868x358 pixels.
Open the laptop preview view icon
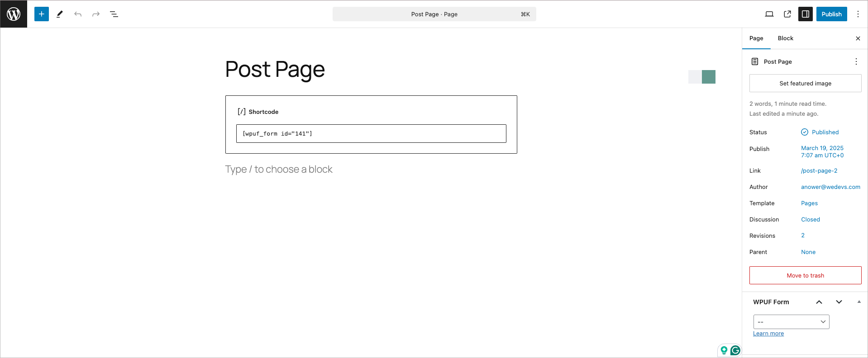pos(769,14)
